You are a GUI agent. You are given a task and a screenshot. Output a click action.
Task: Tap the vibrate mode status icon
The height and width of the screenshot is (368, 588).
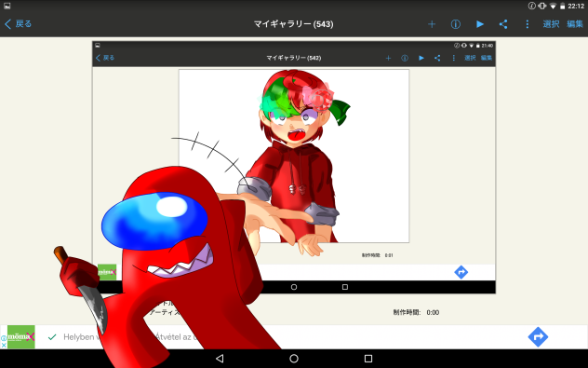[542, 6]
